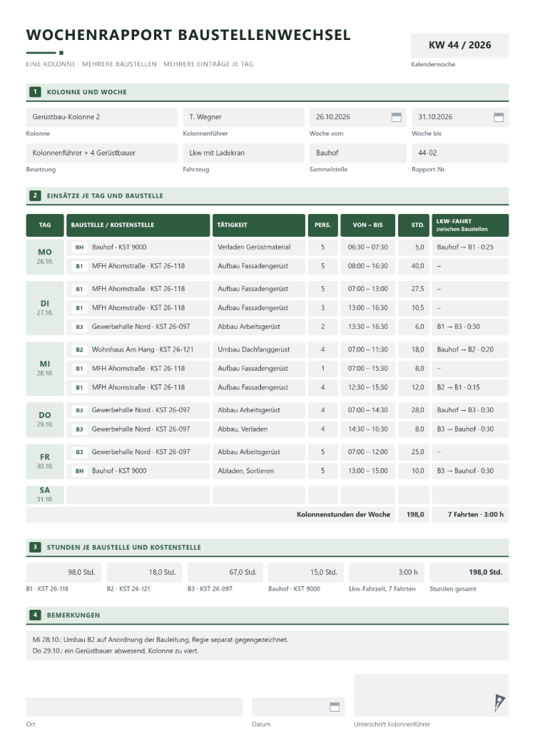Screen dimensions: 535x756
Task: Click time cell '13:30 – 16:30'
Action: (x=367, y=327)
